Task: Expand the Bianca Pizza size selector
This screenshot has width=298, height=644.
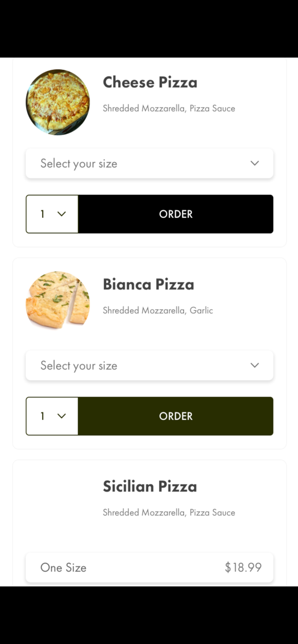Action: point(149,365)
